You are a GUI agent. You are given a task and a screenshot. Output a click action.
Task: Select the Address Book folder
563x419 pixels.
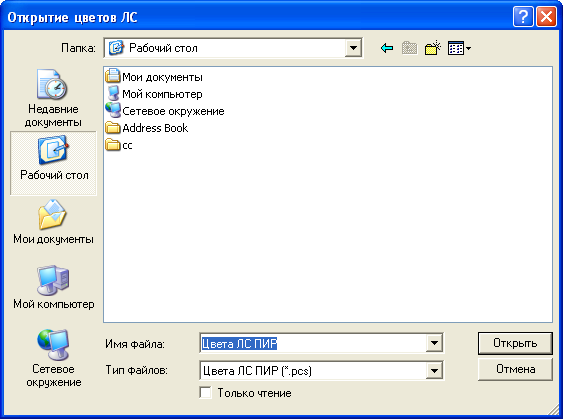[147, 128]
